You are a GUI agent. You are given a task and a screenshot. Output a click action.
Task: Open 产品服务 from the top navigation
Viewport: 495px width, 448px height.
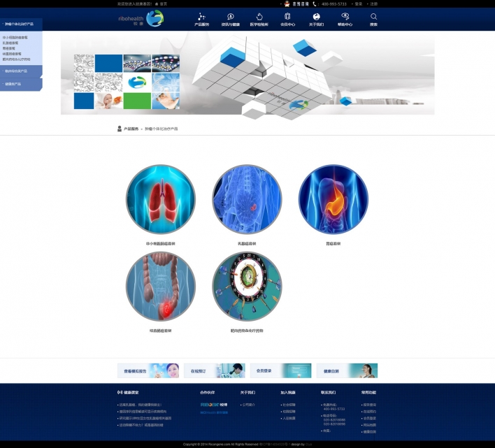(x=201, y=19)
